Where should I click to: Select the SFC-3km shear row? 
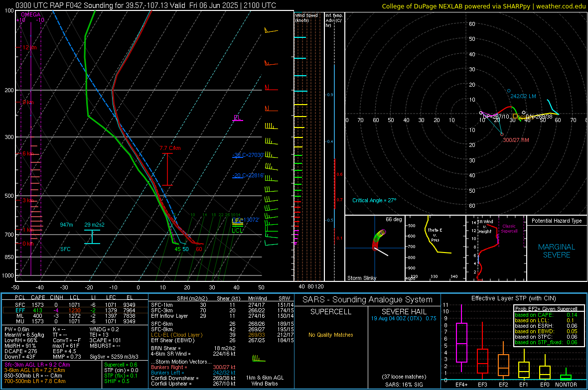(x=222, y=310)
